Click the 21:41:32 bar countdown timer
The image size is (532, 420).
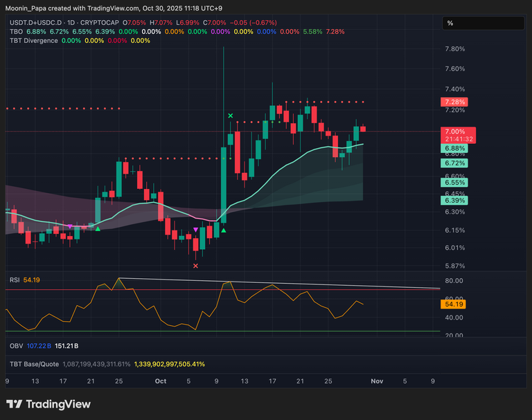[x=458, y=139]
